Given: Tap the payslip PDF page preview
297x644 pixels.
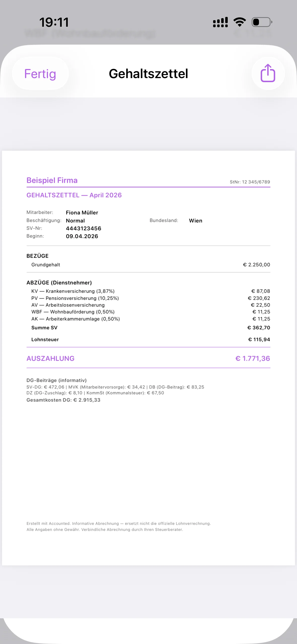Looking at the screenshot, I should (148, 358).
